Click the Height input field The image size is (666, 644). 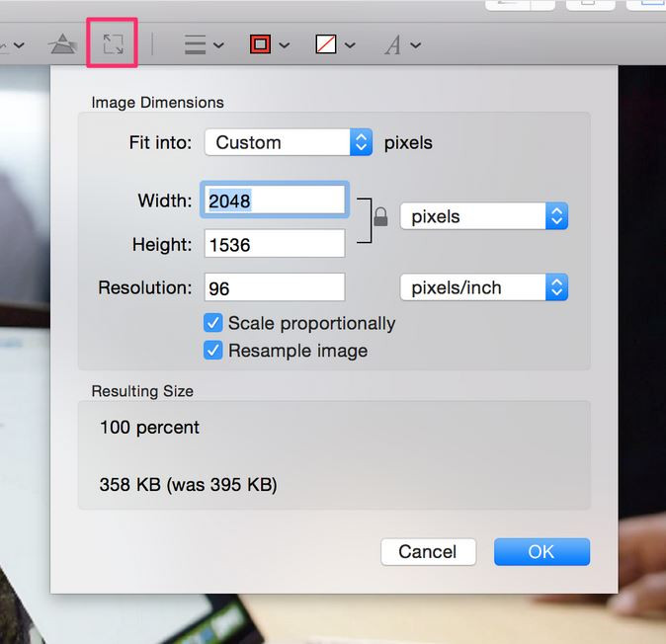[275, 244]
